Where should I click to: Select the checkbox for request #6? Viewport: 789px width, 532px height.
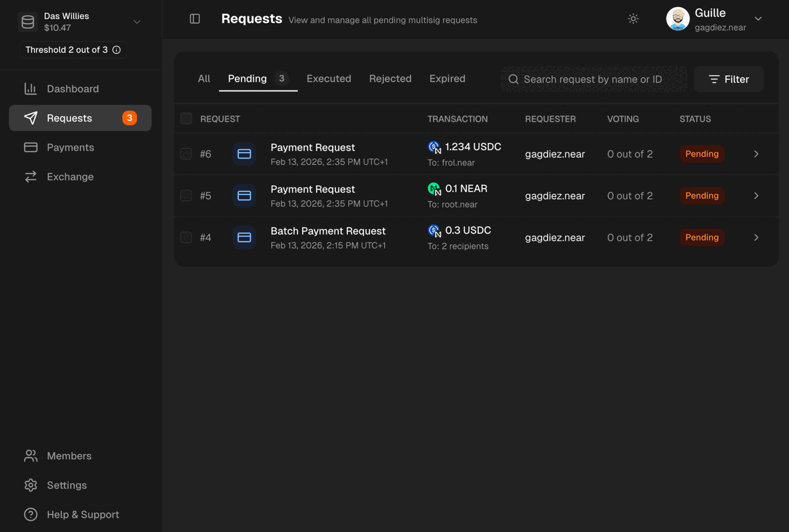click(186, 154)
